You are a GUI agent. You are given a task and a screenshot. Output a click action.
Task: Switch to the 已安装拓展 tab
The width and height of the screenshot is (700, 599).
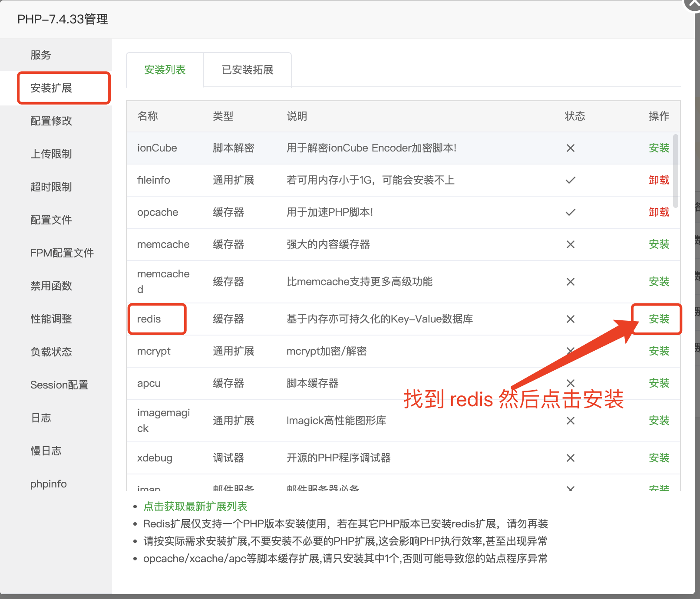point(248,70)
